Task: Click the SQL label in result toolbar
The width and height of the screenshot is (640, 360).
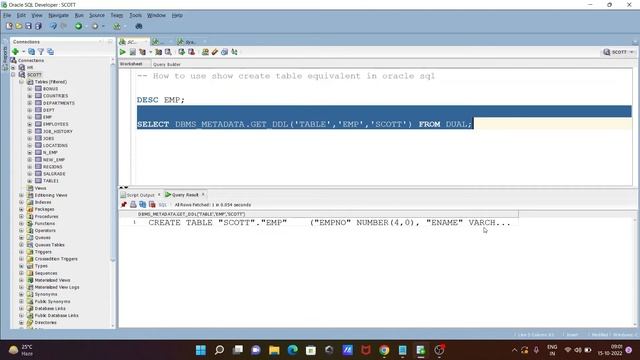Action: [162, 204]
